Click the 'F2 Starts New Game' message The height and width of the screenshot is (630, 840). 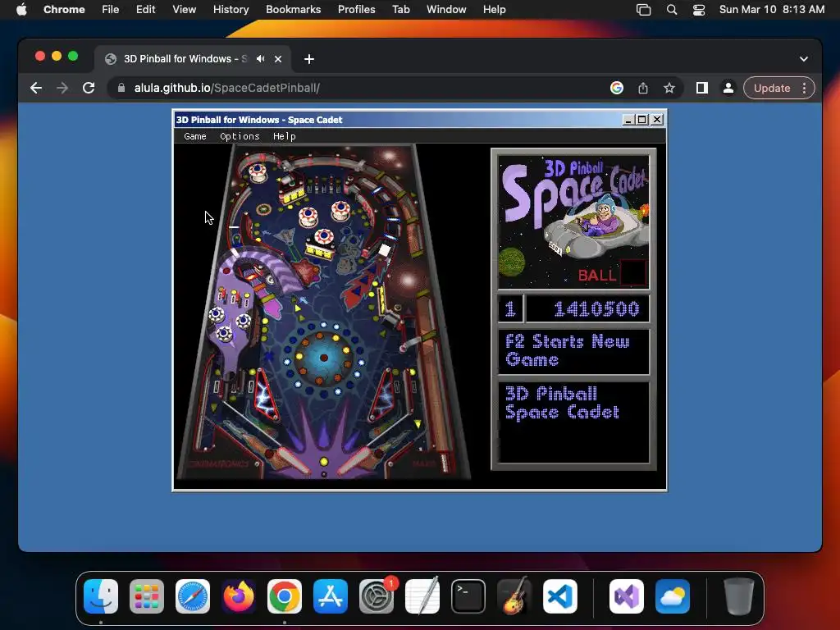568,350
